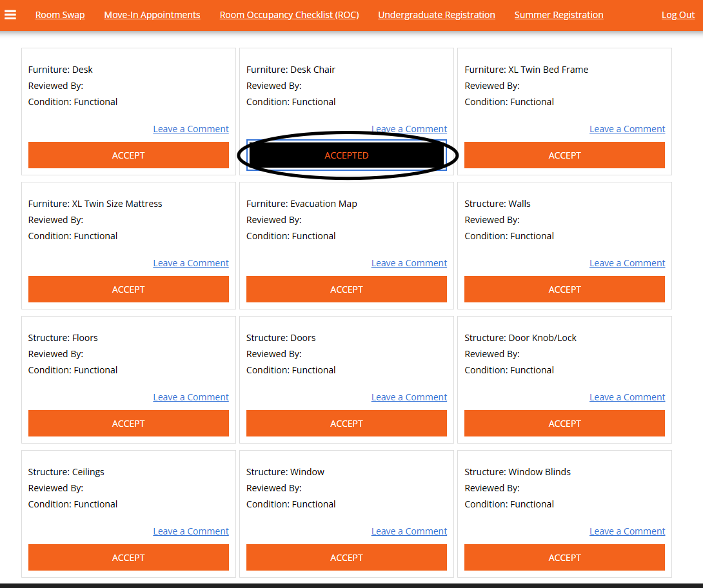The width and height of the screenshot is (703, 588).
Task: Navigate to Undergraduate Registration
Action: pos(437,15)
